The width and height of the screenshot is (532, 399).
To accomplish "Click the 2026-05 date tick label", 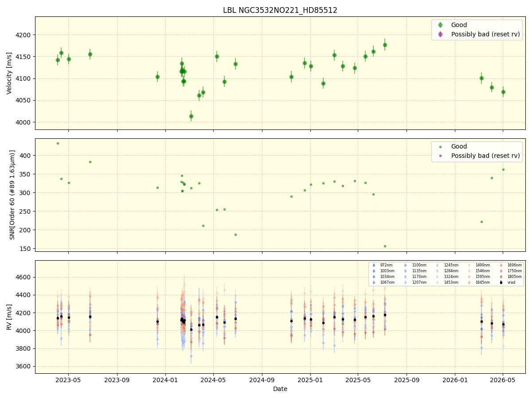I will point(503,380).
